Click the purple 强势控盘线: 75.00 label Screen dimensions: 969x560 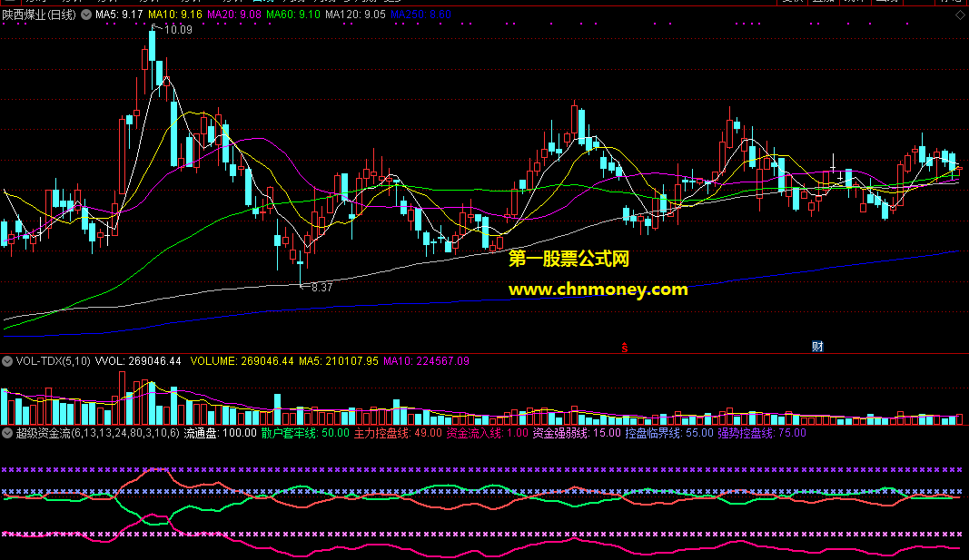tap(762, 434)
